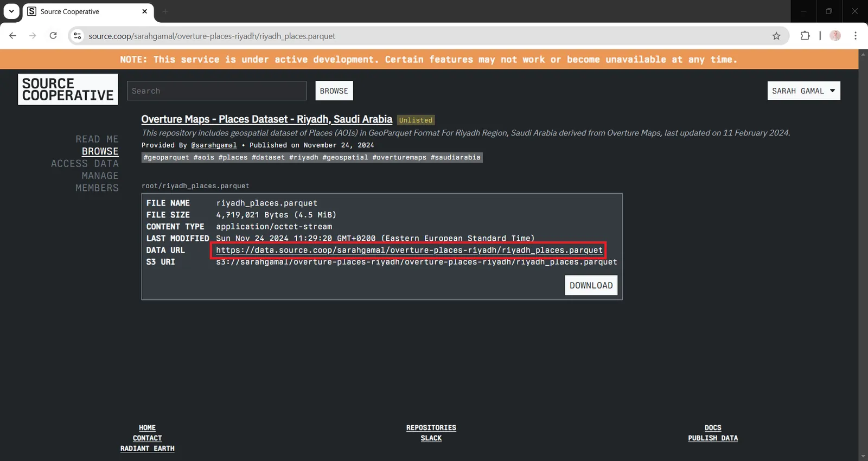Click the address bar URL
This screenshot has width=868, height=461.
[x=212, y=36]
